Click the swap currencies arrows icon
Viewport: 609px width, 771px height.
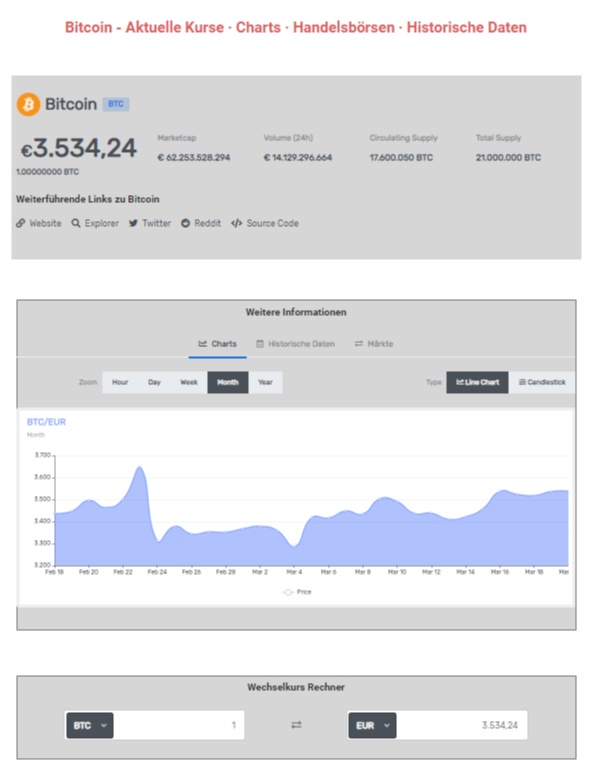point(296,725)
